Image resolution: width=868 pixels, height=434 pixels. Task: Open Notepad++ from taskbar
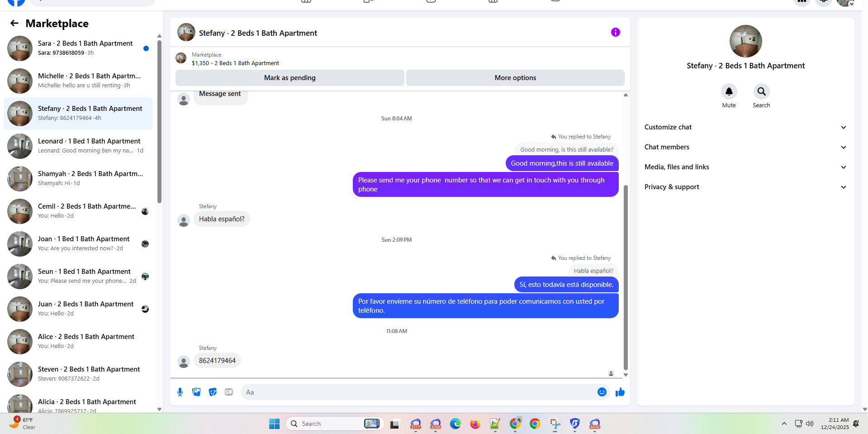(495, 424)
